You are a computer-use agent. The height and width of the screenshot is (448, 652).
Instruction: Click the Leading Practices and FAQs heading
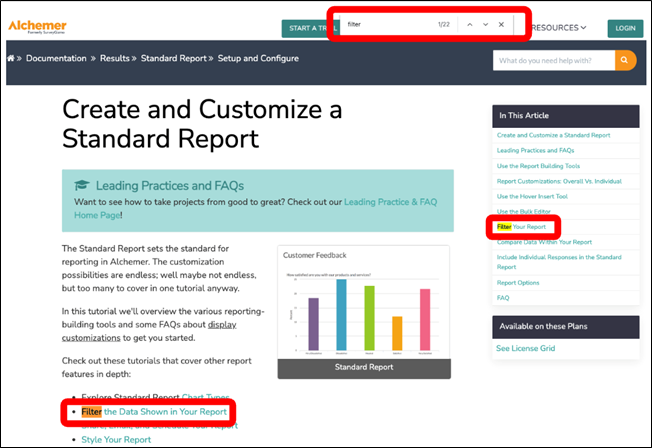coord(170,186)
